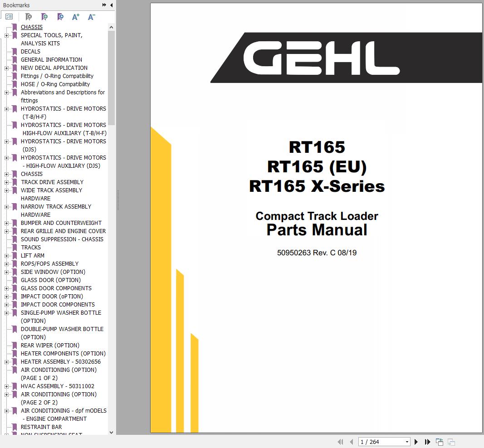This screenshot has width=484, height=448.
Task: Open HYDROSTATICS - HIGH-FLOW AUXILIARY (DJS) bookmark
Action: [63, 162]
